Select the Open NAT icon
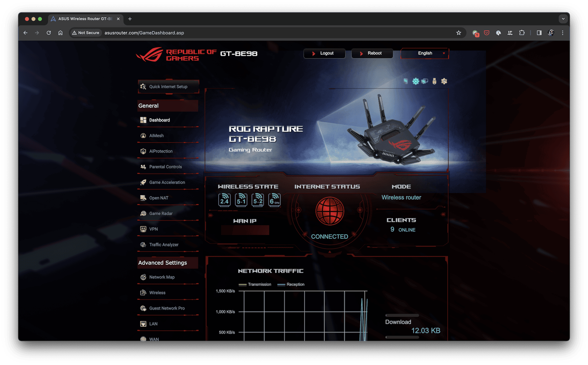This screenshot has width=588, height=365. pos(143,198)
